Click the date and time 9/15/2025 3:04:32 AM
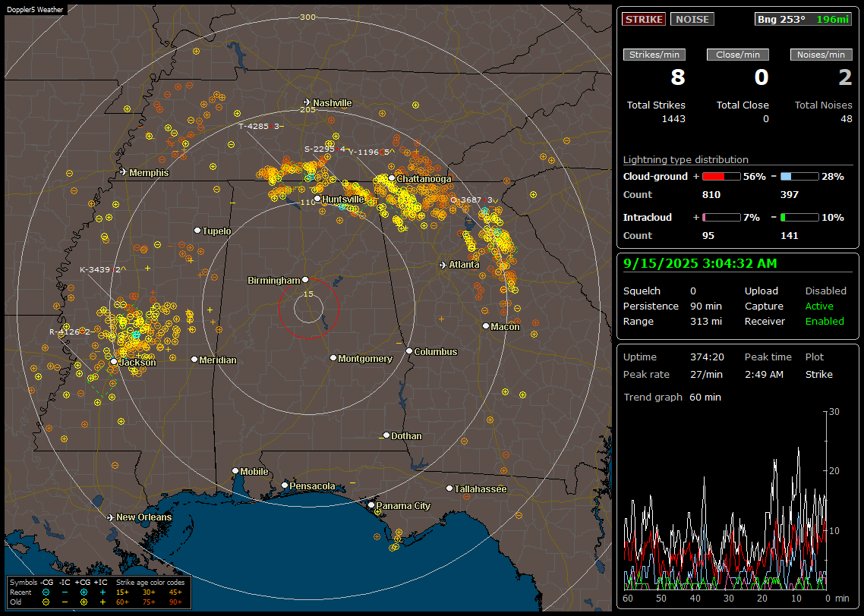The width and height of the screenshot is (864, 616). pyautogui.click(x=700, y=264)
